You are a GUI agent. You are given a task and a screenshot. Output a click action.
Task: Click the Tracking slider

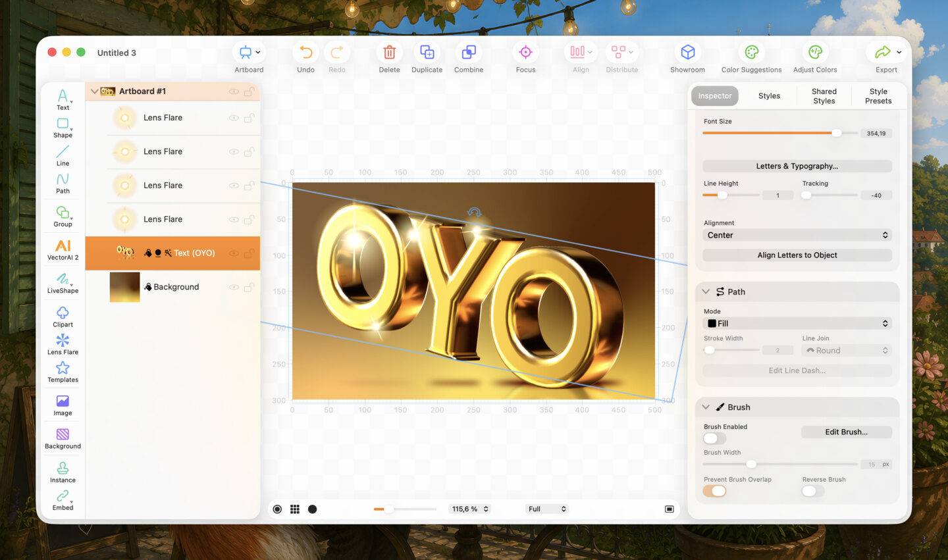829,195
